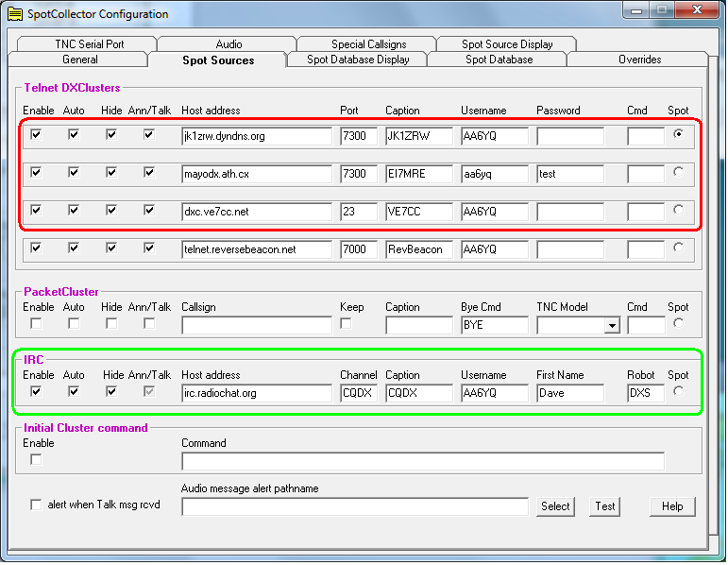The height and width of the screenshot is (565, 728).
Task: Enable the Initial Cluster command checkbox
Action: point(36,459)
